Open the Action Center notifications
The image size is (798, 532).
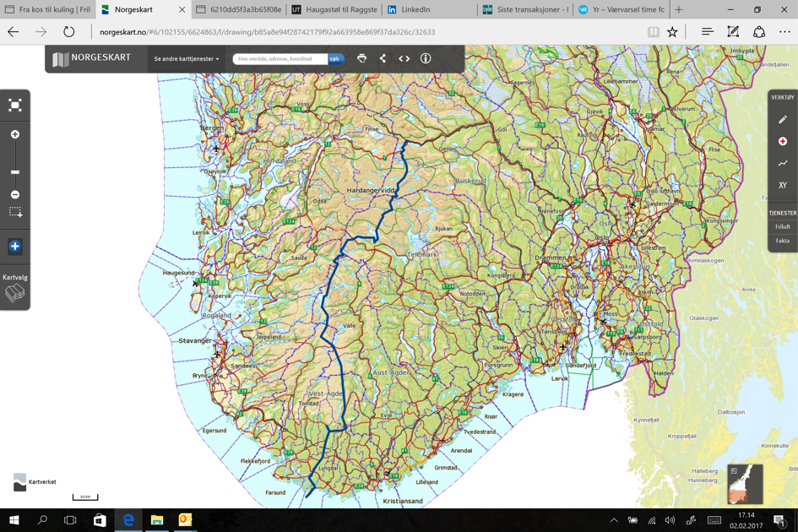[x=779, y=520]
